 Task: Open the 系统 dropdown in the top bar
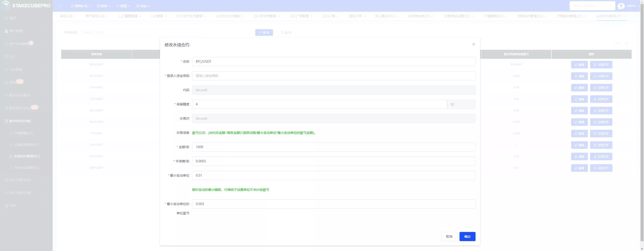pyautogui.click(x=143, y=6)
